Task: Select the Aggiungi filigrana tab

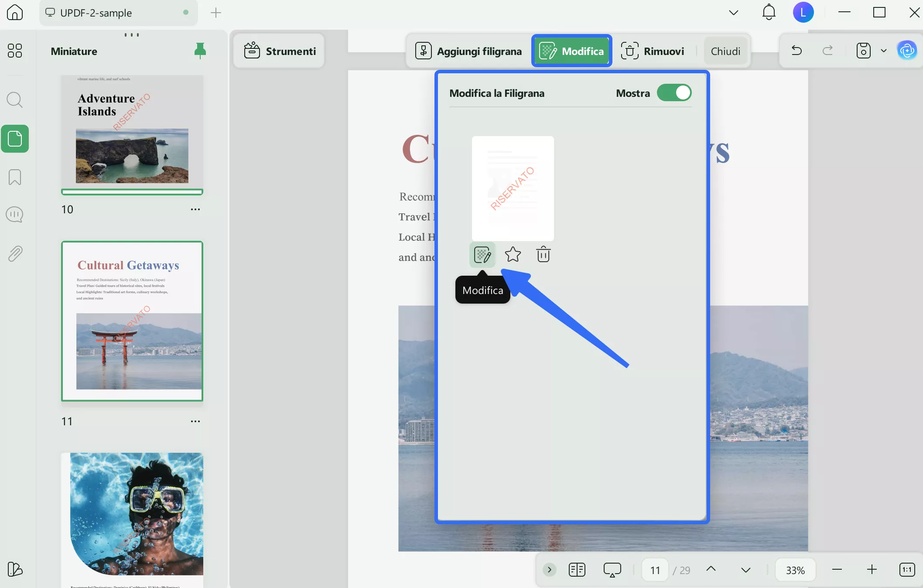Action: 468,51
